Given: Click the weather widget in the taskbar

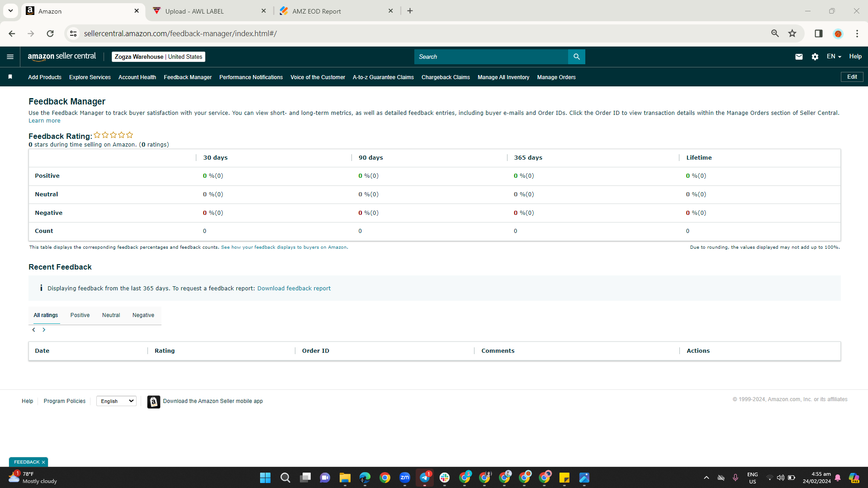Looking at the screenshot, I should pyautogui.click(x=33, y=478).
